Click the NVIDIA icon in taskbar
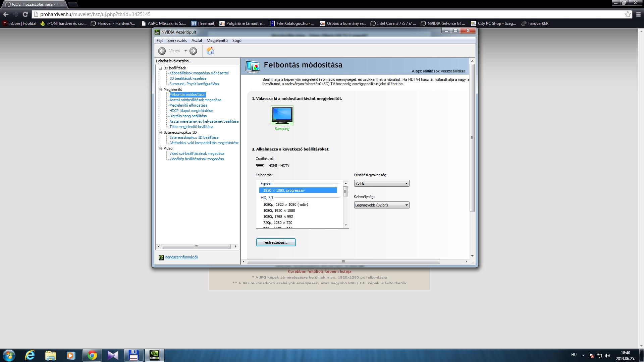This screenshot has height=362, width=644. click(x=154, y=355)
